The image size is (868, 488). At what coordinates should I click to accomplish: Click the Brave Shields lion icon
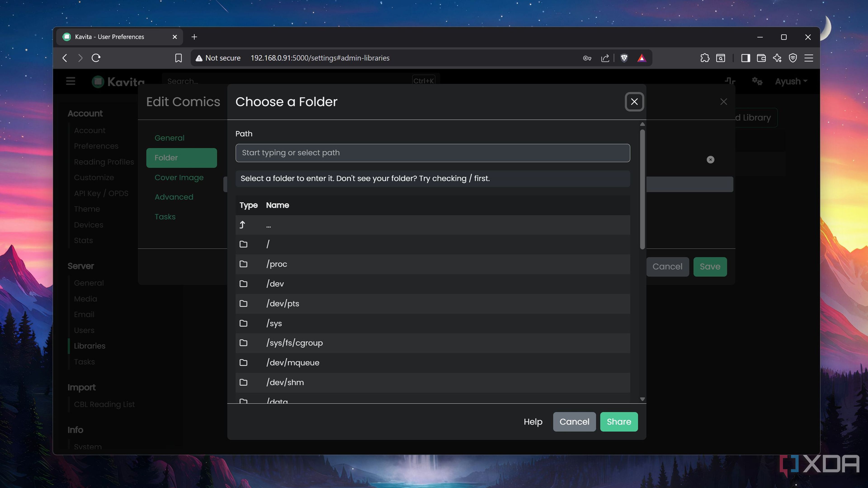(624, 58)
